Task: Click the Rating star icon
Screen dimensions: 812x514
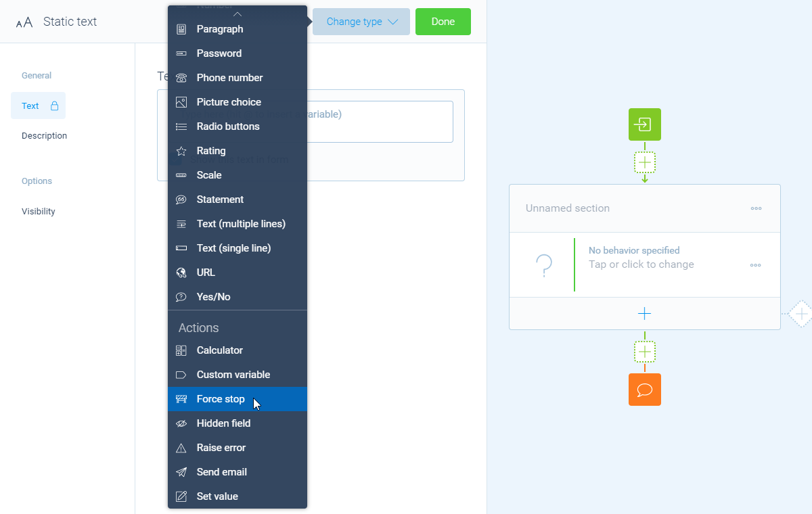Action: pyautogui.click(x=181, y=151)
